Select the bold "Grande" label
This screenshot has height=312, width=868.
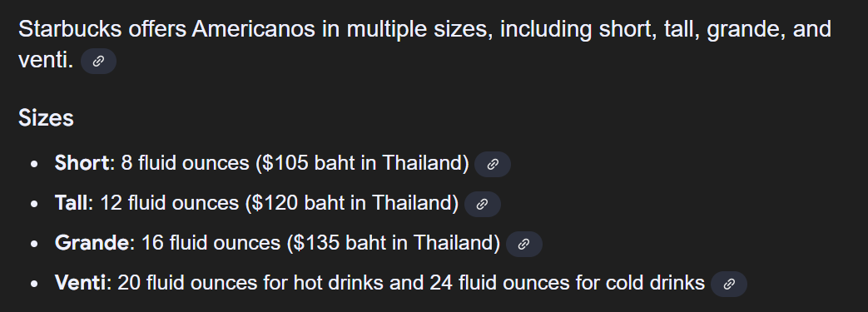92,243
